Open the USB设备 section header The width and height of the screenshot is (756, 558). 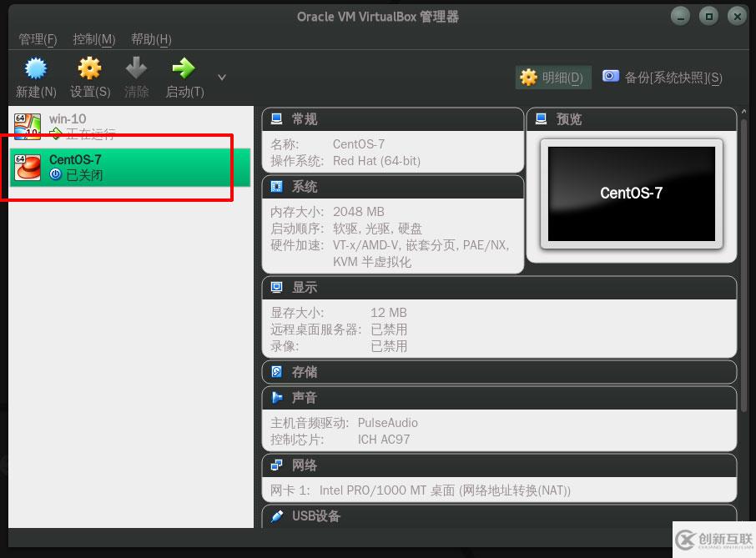click(499, 516)
